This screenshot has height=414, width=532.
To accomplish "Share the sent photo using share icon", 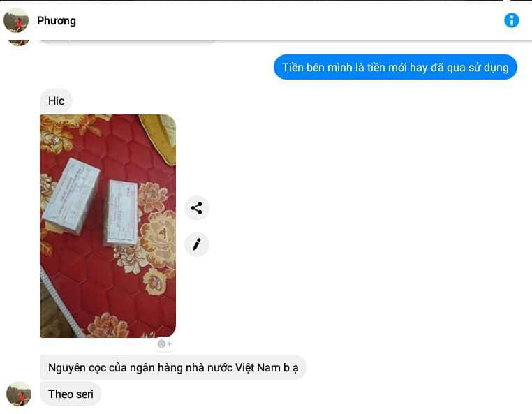I will point(196,207).
